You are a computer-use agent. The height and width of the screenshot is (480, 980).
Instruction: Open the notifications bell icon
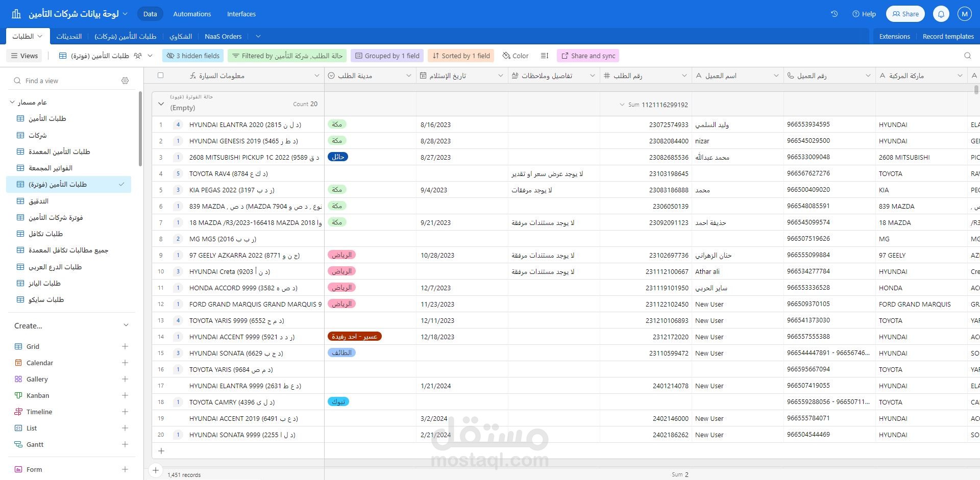click(941, 14)
